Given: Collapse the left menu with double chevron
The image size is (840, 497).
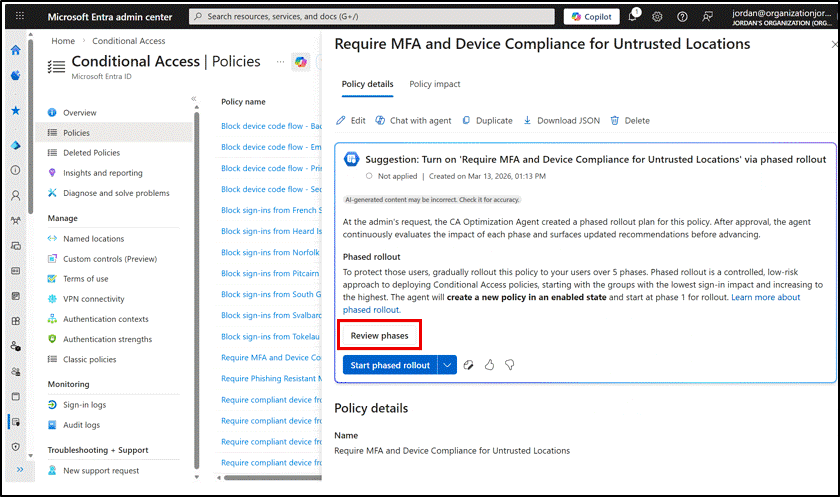Looking at the screenshot, I should pos(194,99).
